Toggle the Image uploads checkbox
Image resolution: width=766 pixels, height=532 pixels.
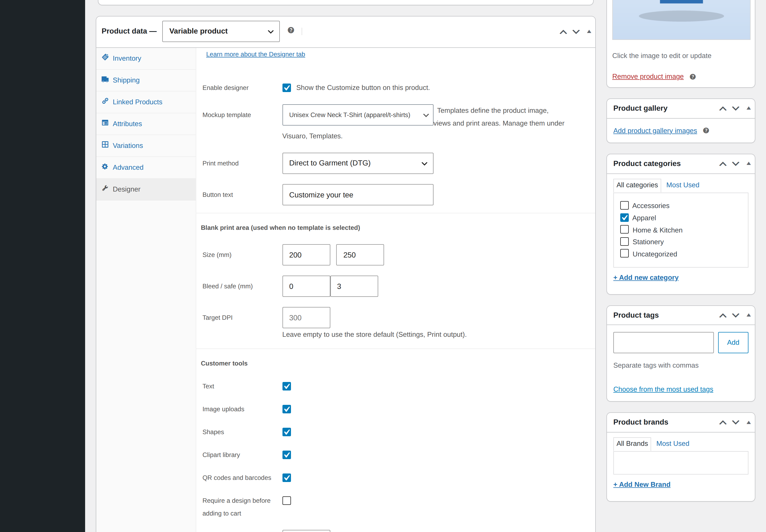pos(287,409)
